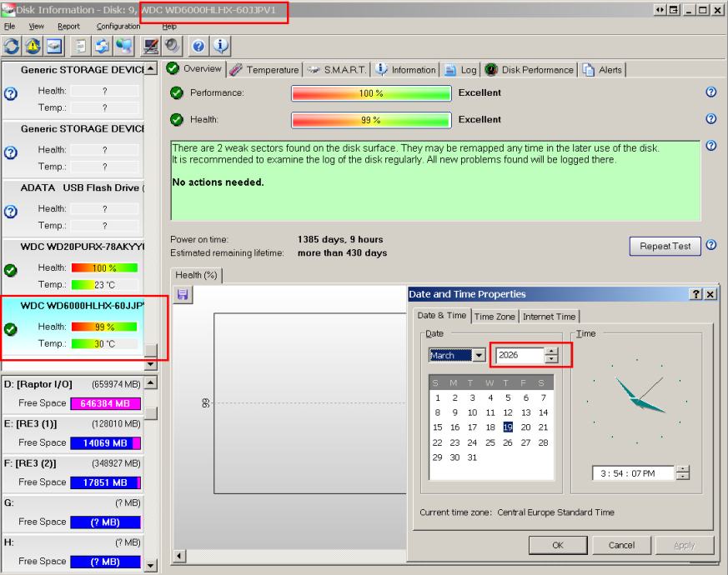Increase the year 2026 with up spinner
Image resolution: width=728 pixels, height=575 pixels.
tap(551, 352)
